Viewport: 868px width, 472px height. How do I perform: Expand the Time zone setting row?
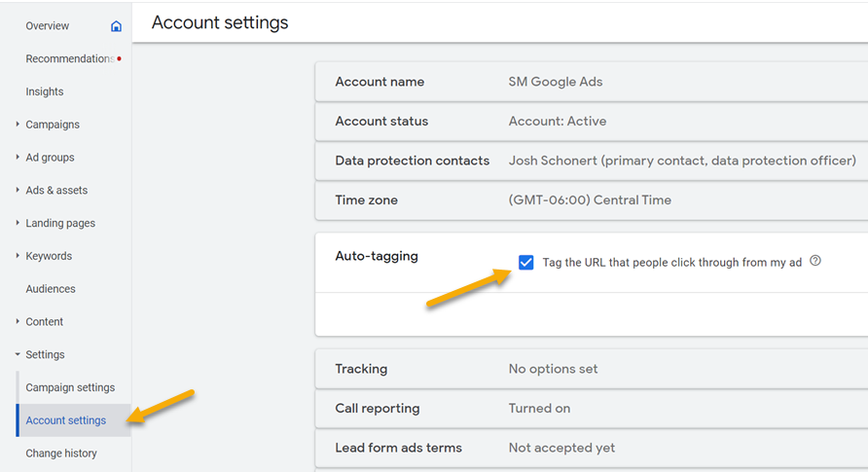click(591, 200)
